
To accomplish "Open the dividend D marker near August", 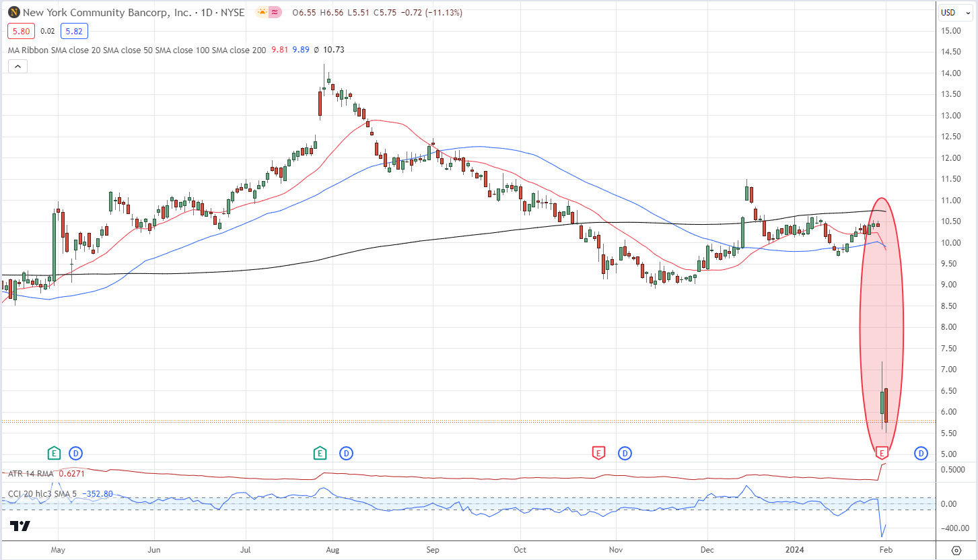I will [x=347, y=453].
